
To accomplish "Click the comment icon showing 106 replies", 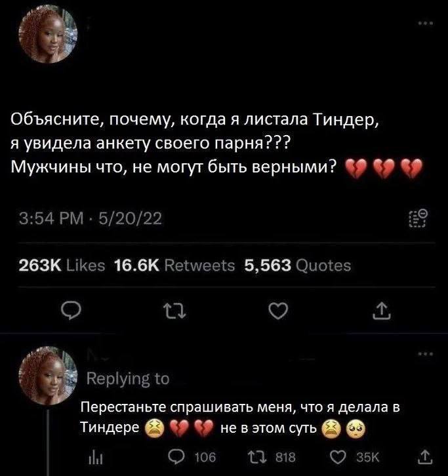I will [192, 457].
